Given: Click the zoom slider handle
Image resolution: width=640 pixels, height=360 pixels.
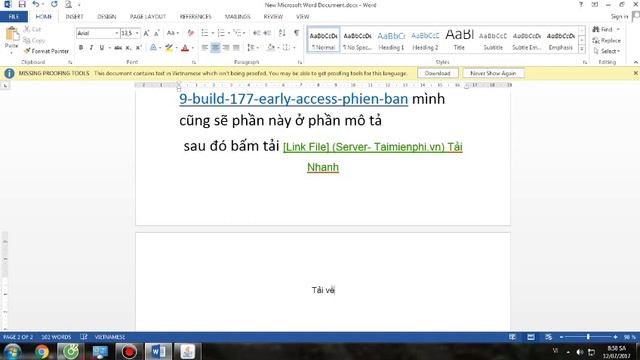Looking at the screenshot, I should 588,337.
